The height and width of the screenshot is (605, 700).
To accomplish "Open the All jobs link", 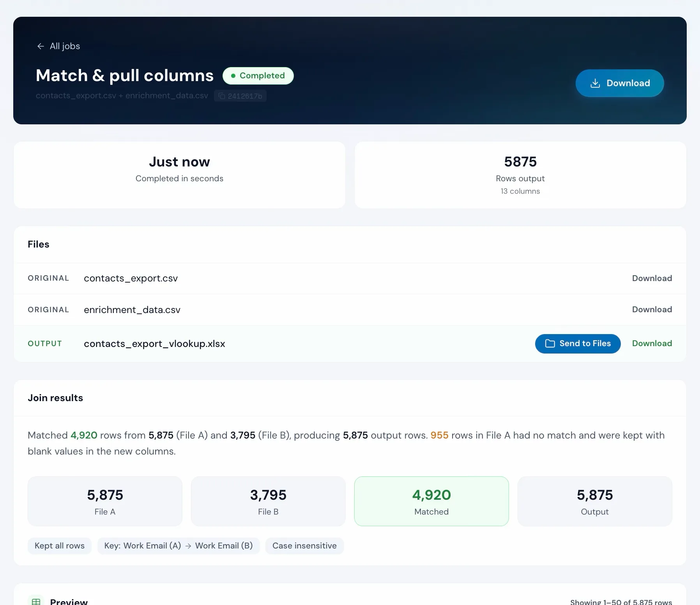I will pyautogui.click(x=58, y=46).
